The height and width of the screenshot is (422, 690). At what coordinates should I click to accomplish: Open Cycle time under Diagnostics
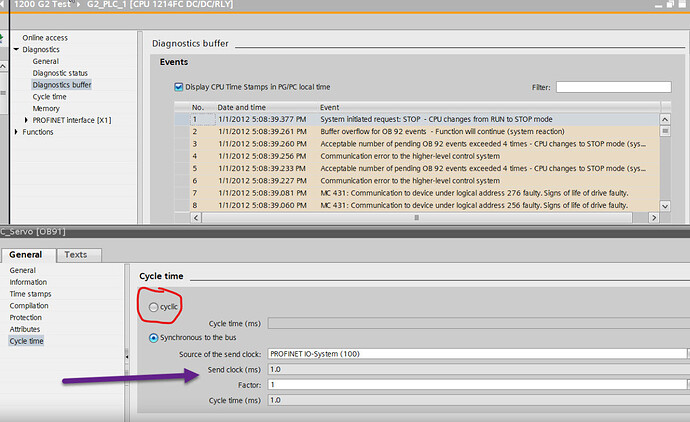49,97
